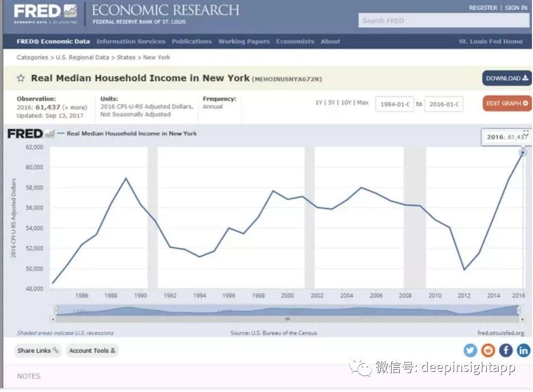
Task: Click the FRED logo in the header
Action: [x=45, y=13]
